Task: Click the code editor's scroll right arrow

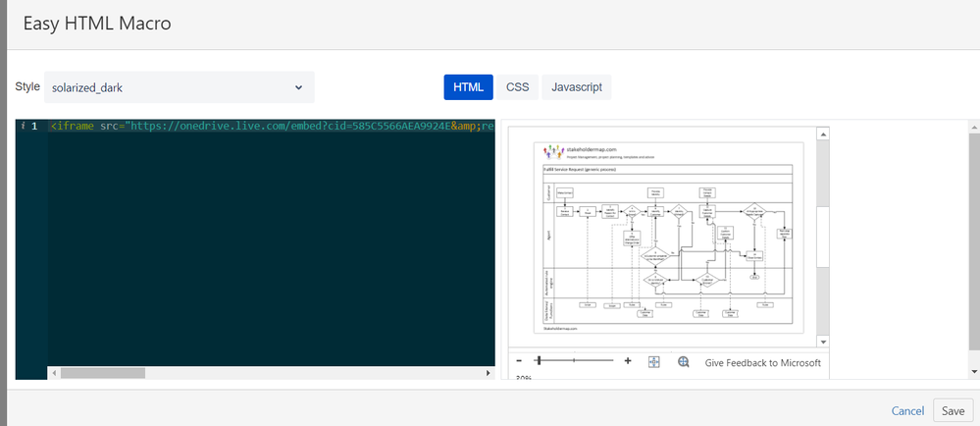Action: pyautogui.click(x=489, y=373)
